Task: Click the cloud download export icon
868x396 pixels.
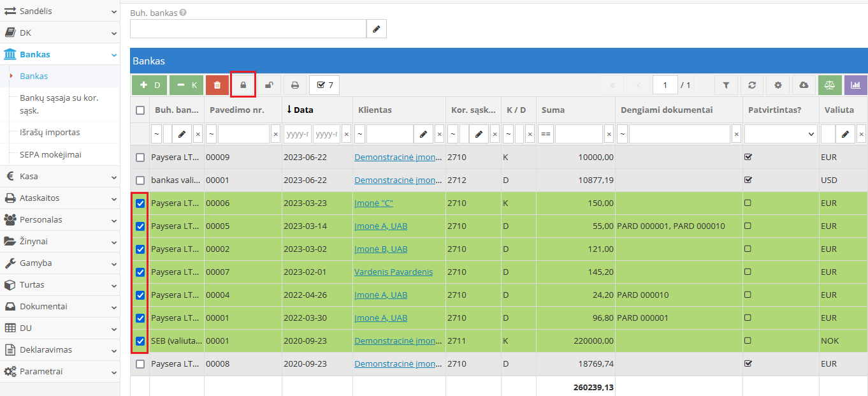Action: (x=804, y=85)
